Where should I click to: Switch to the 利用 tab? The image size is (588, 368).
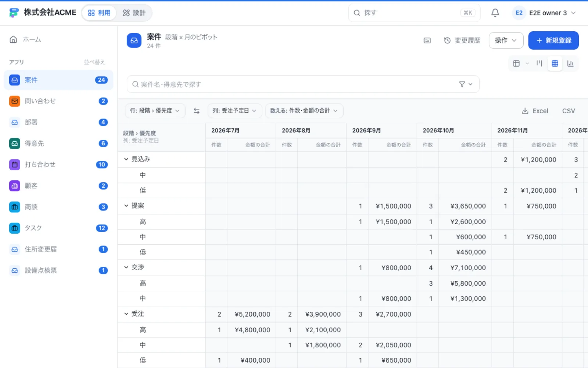click(99, 13)
